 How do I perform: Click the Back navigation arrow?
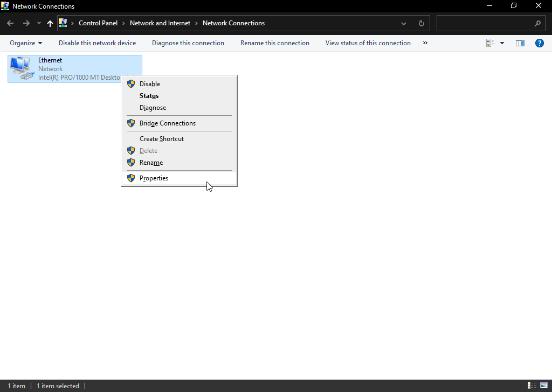click(10, 23)
